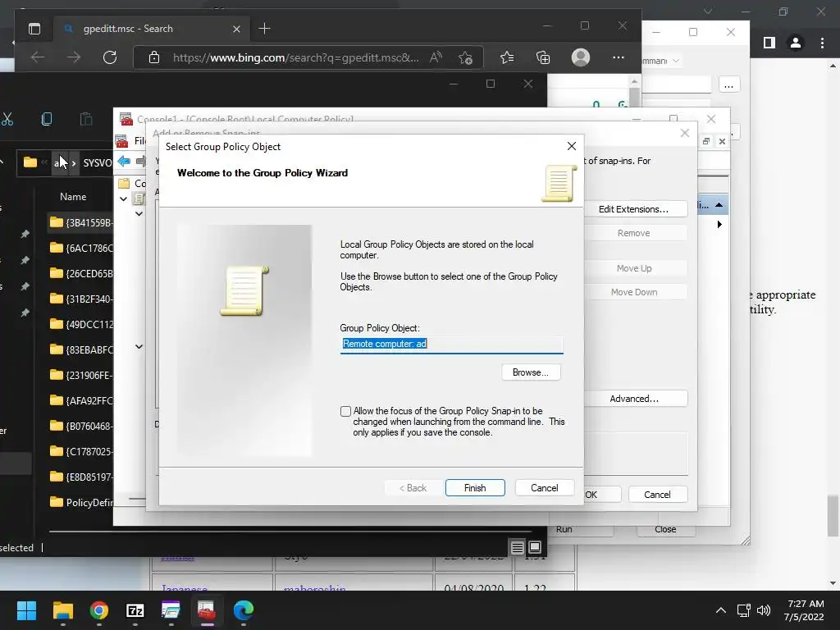
Task: Click Finish in the Group Policy Wizard
Action: click(475, 487)
